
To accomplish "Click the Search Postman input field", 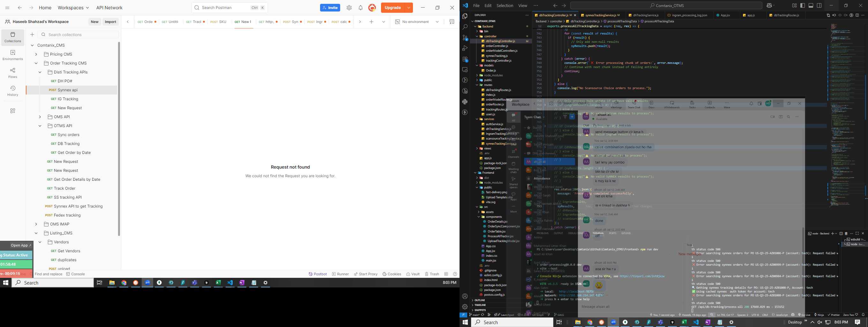I will coord(229,8).
